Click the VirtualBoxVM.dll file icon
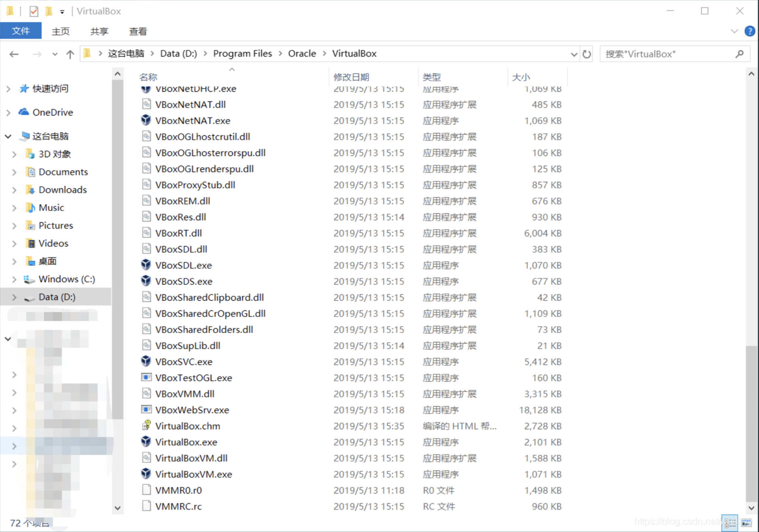This screenshot has width=759, height=532. point(146,458)
